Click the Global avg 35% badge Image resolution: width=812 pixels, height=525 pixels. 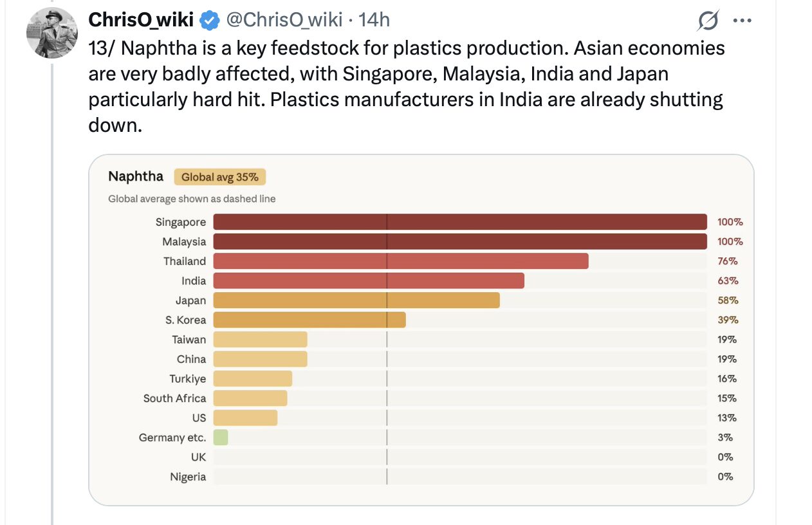click(219, 177)
